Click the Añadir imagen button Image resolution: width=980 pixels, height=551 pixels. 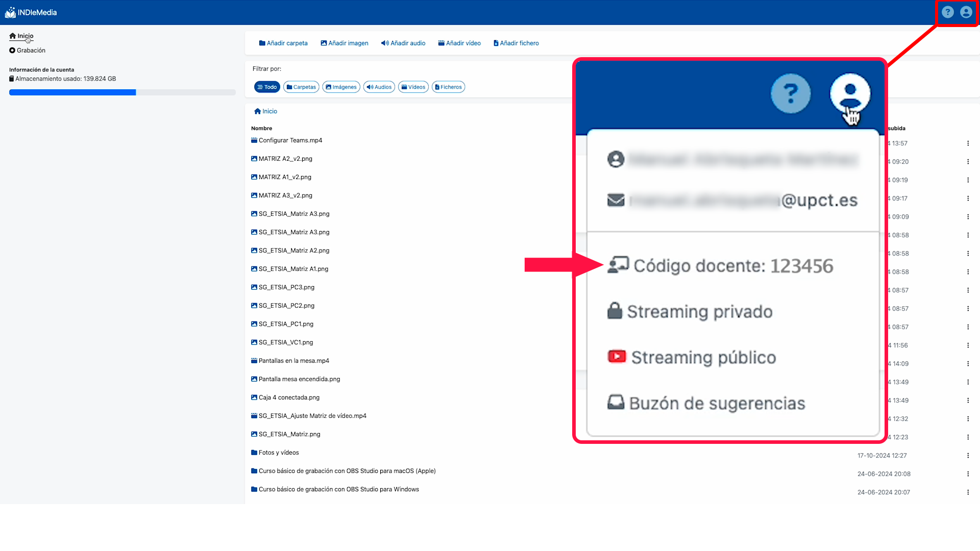[345, 43]
